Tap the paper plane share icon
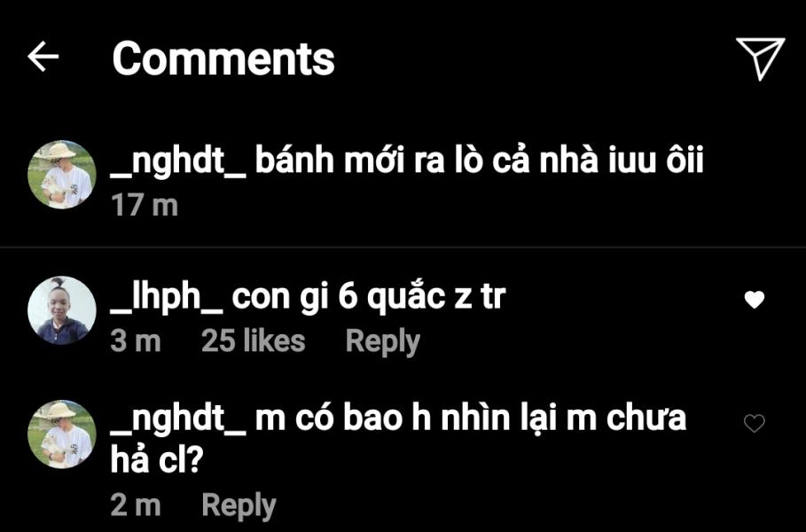This screenshot has height=532, width=806. coord(760,59)
